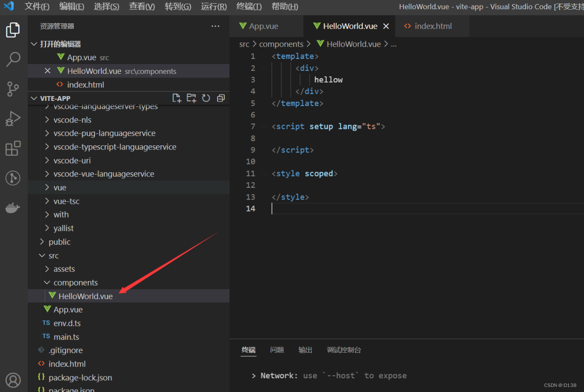
Task: Open .gitignore in the explorer
Action: click(128, 350)
